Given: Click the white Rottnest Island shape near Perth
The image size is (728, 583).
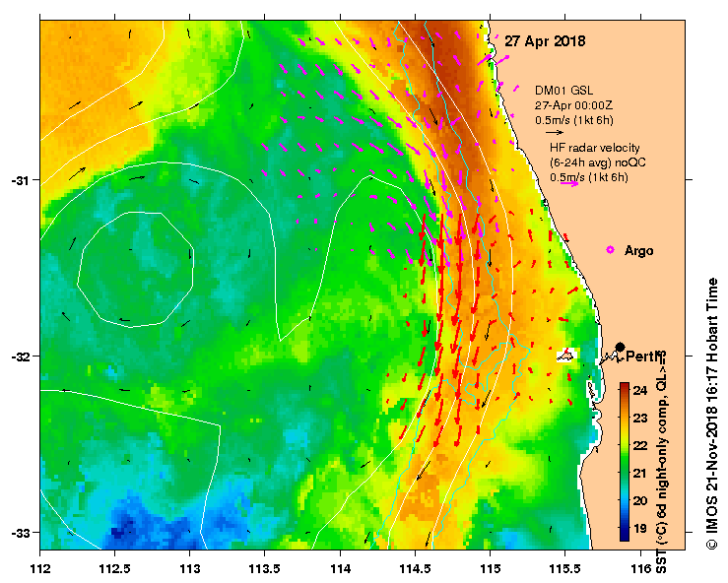Looking at the screenshot, I should coord(566,356).
